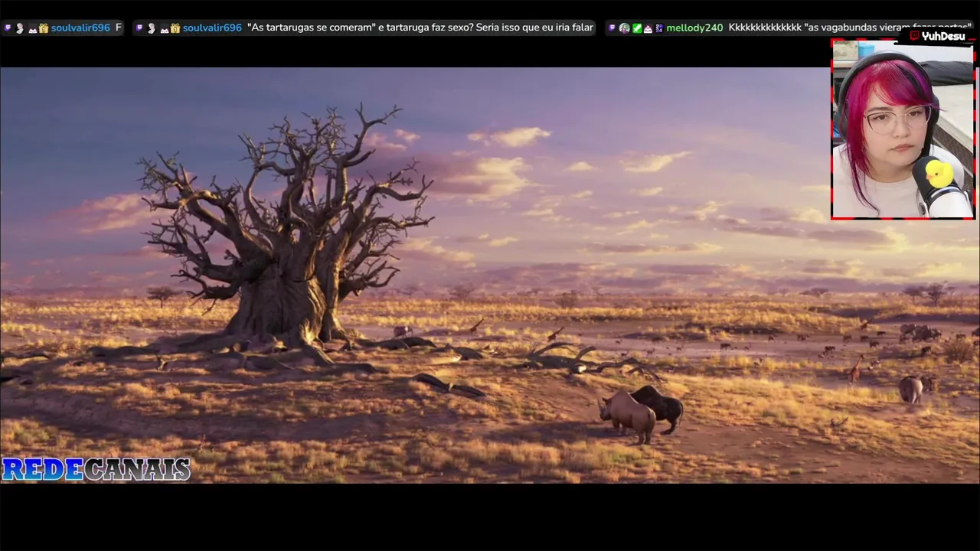Click the single 'F' chat message
Viewport: 980px width, 551px height.
click(119, 28)
